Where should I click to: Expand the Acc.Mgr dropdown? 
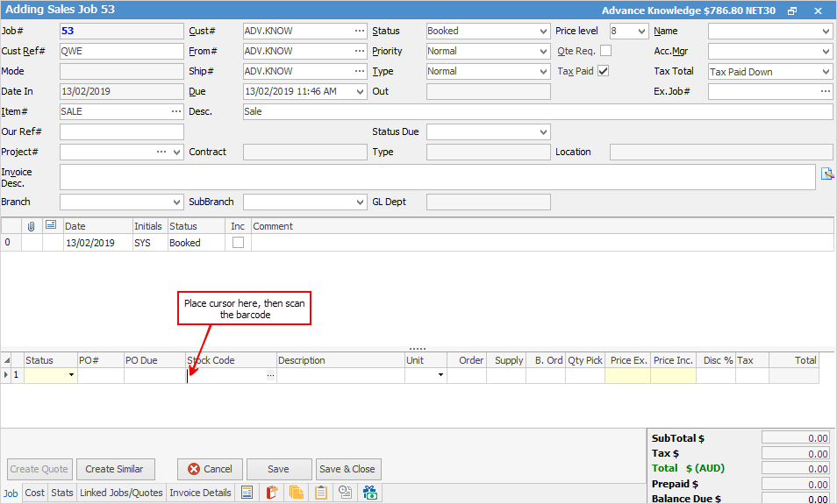click(826, 51)
